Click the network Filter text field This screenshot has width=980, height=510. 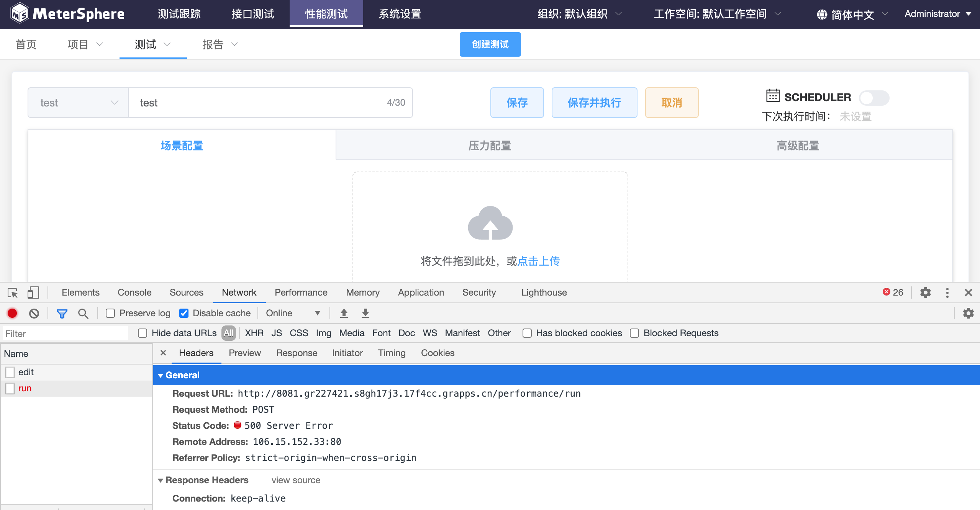click(x=65, y=333)
